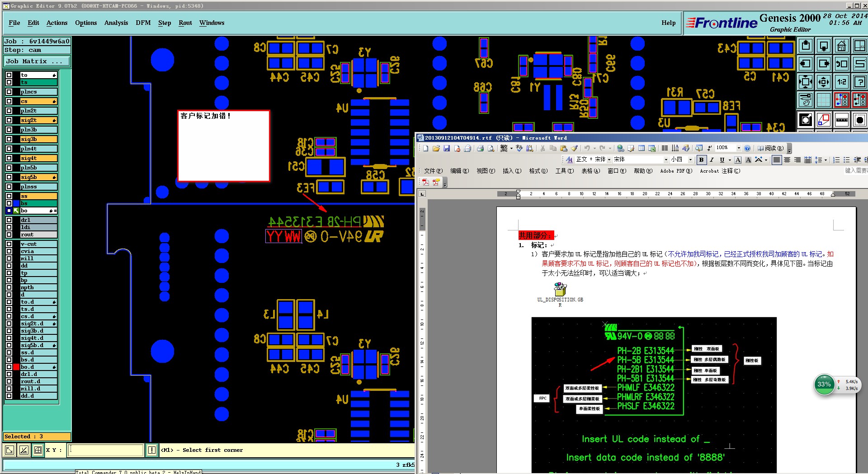Image resolution: width=868 pixels, height=474 pixels.
Task: Open the style 正文 + 宋体 dropdown
Action: [609, 160]
